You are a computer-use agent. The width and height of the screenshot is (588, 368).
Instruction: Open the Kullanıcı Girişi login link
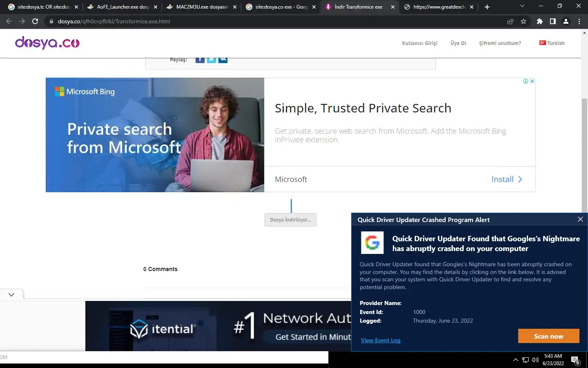click(x=419, y=43)
